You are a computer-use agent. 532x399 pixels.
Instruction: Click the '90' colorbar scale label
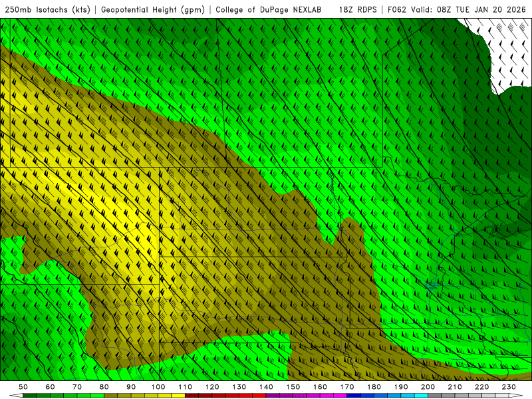tap(131, 387)
